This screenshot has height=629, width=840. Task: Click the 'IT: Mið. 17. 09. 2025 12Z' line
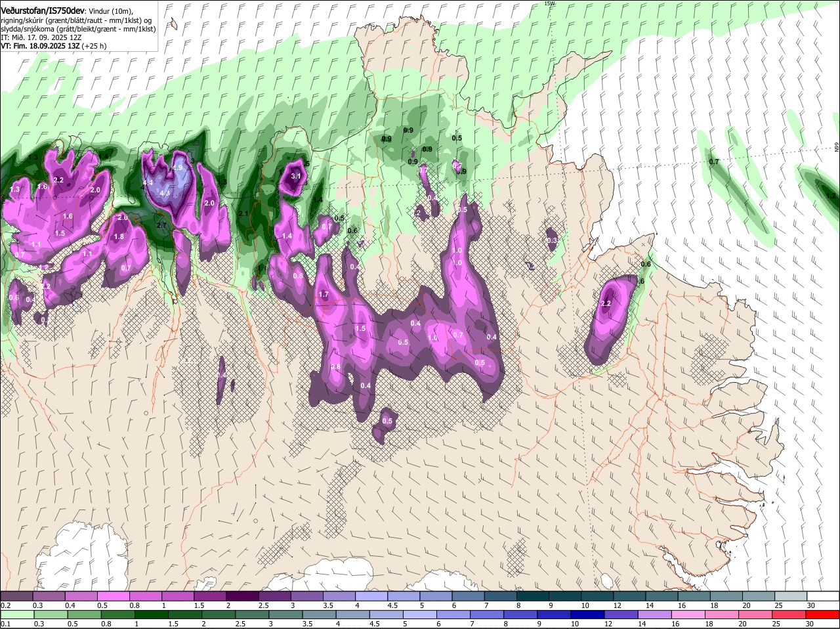point(41,38)
